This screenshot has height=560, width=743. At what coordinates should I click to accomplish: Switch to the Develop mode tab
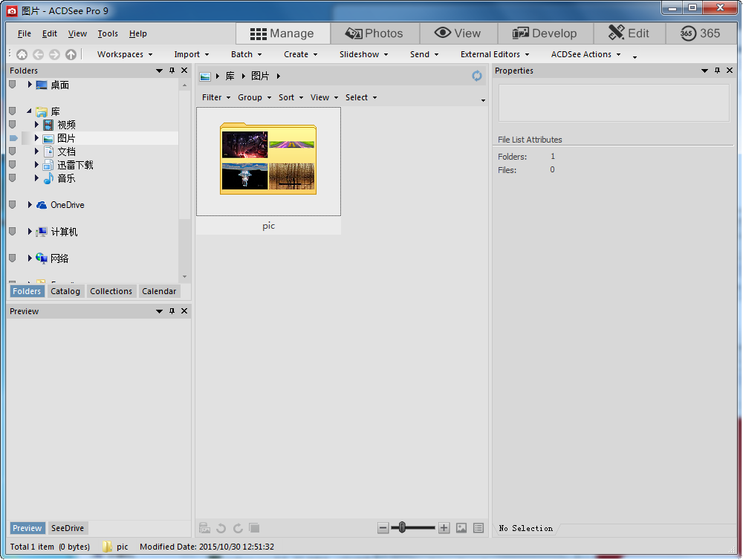point(545,33)
